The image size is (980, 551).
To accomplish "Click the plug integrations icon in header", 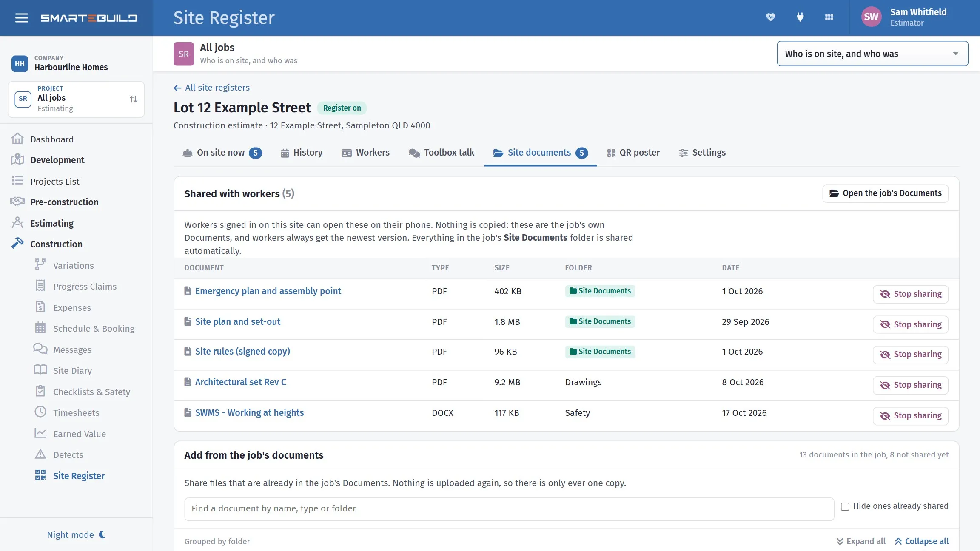I will pyautogui.click(x=800, y=17).
